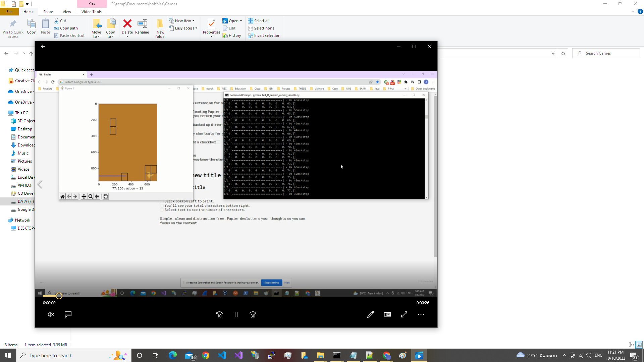Open Microsoft Edge from taskbar

pos(173,355)
